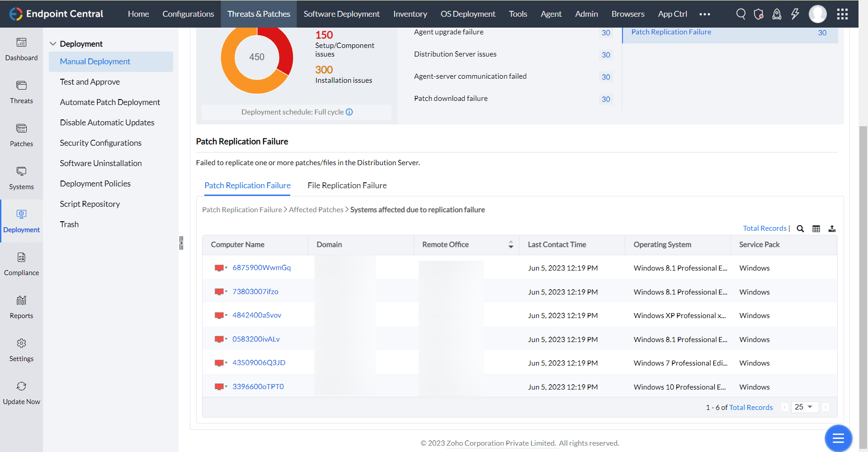Export table using the upload icon

pos(832,229)
